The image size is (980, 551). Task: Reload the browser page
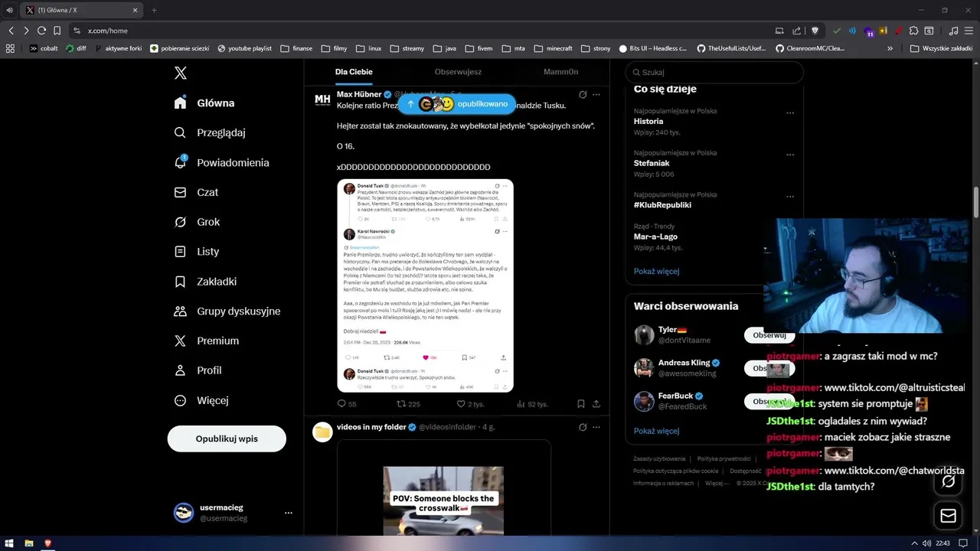coord(41,31)
